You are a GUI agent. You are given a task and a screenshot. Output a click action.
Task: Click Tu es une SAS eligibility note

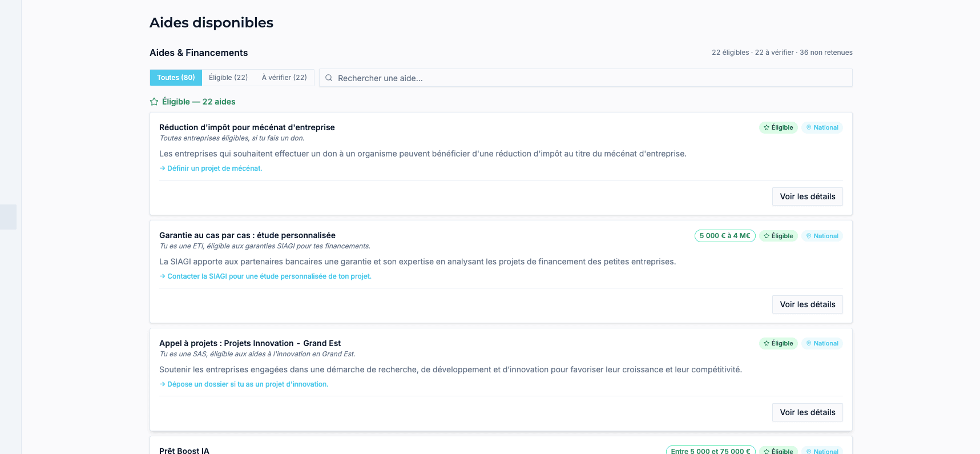point(257,354)
